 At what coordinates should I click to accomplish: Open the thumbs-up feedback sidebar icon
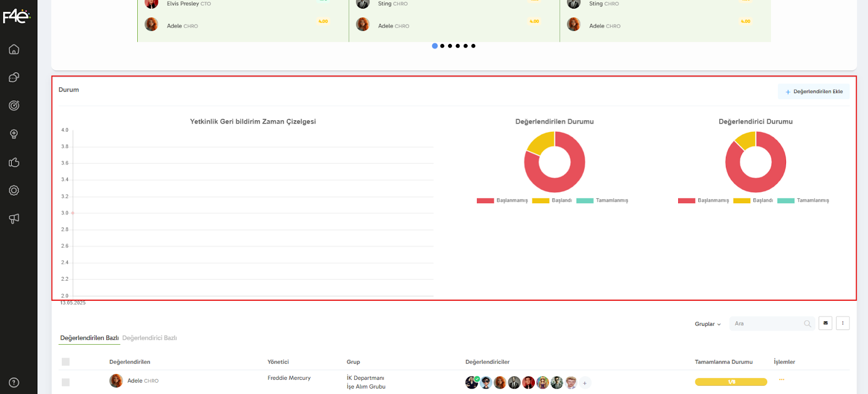click(x=14, y=163)
